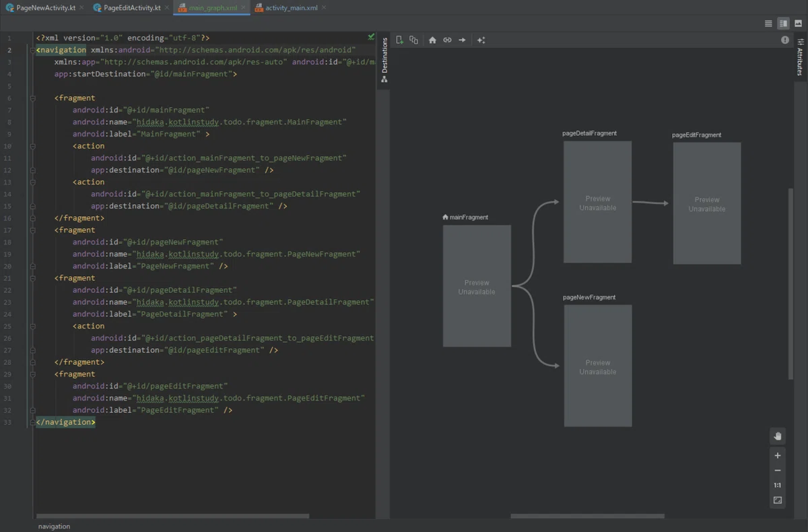Collapse pageEditFragment fold marker on line 29
Screen dimensions: 808x532
coord(32,374)
